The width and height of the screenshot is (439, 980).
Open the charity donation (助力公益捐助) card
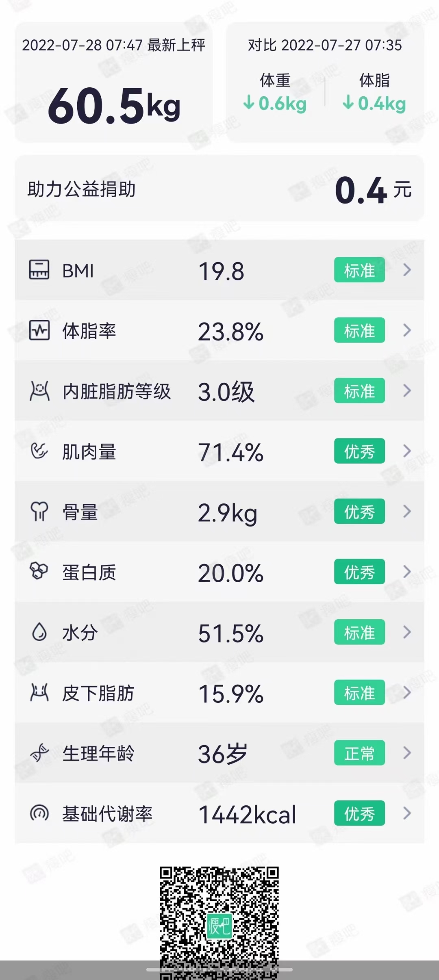tap(219, 189)
